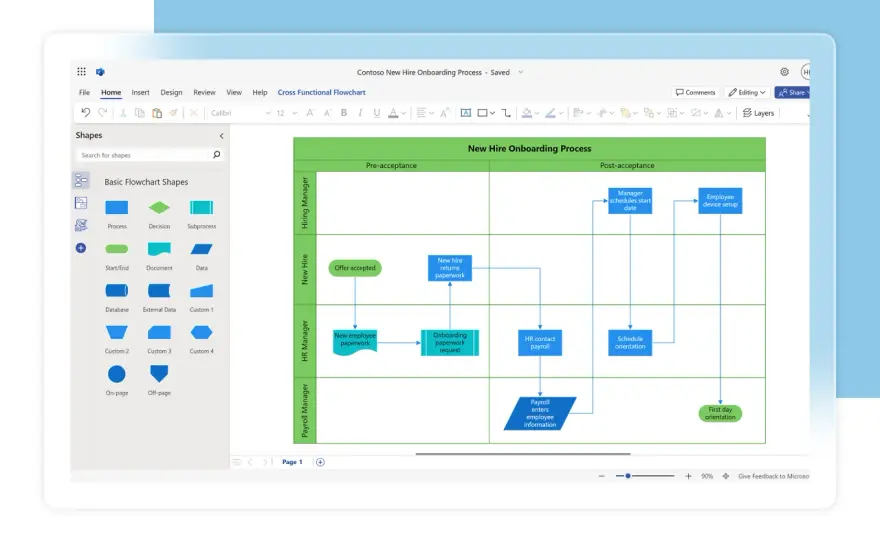The image size is (880, 540).
Task: Pick the External Data shape
Action: 159,290
